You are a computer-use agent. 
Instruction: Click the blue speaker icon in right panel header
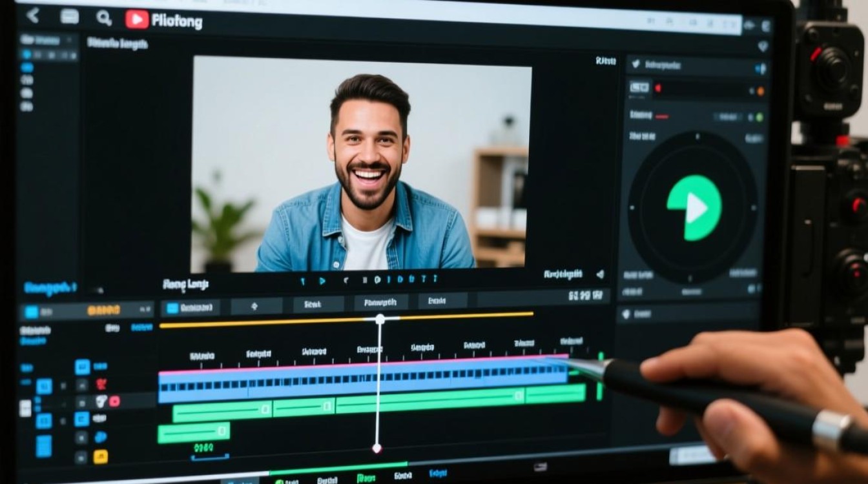point(760,68)
